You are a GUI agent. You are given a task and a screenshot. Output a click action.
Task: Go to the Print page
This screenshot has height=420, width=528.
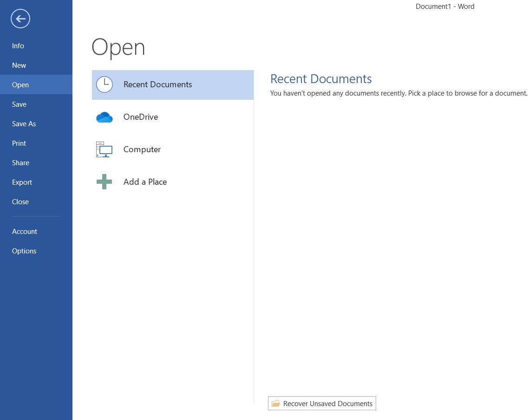pos(19,143)
